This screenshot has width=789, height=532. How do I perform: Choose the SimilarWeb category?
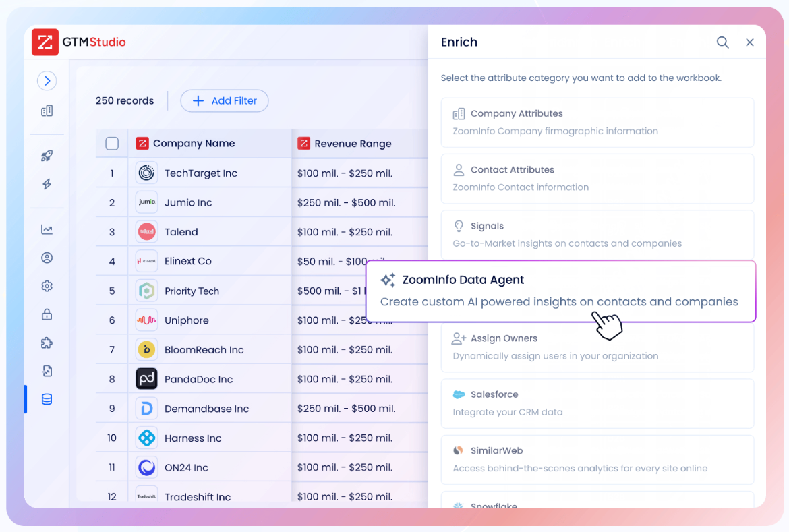click(x=597, y=460)
